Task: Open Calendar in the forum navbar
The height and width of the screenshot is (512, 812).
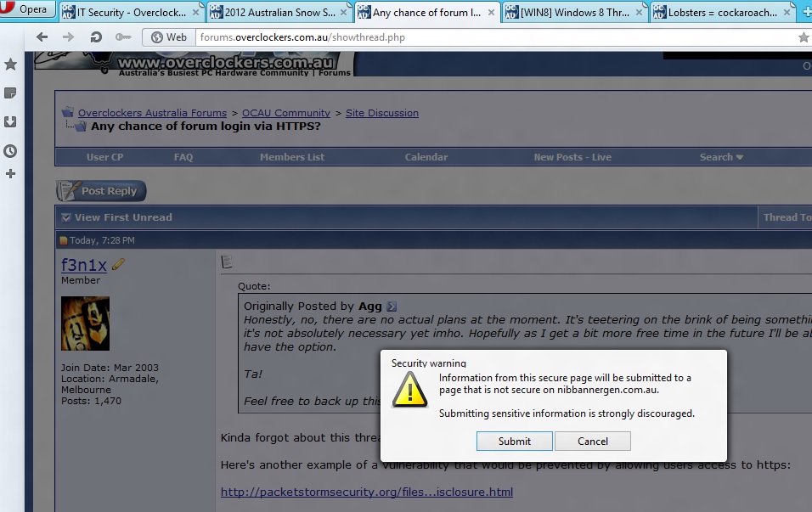Action: pyautogui.click(x=426, y=157)
